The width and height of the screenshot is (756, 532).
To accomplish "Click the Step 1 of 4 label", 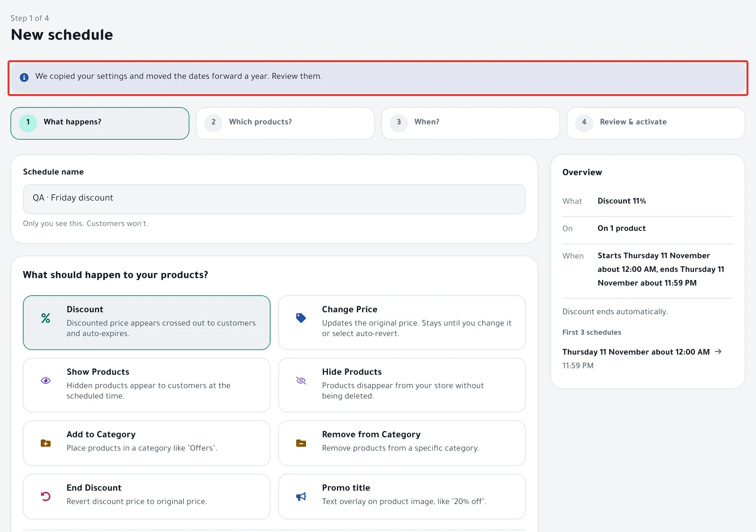I will pyautogui.click(x=30, y=18).
